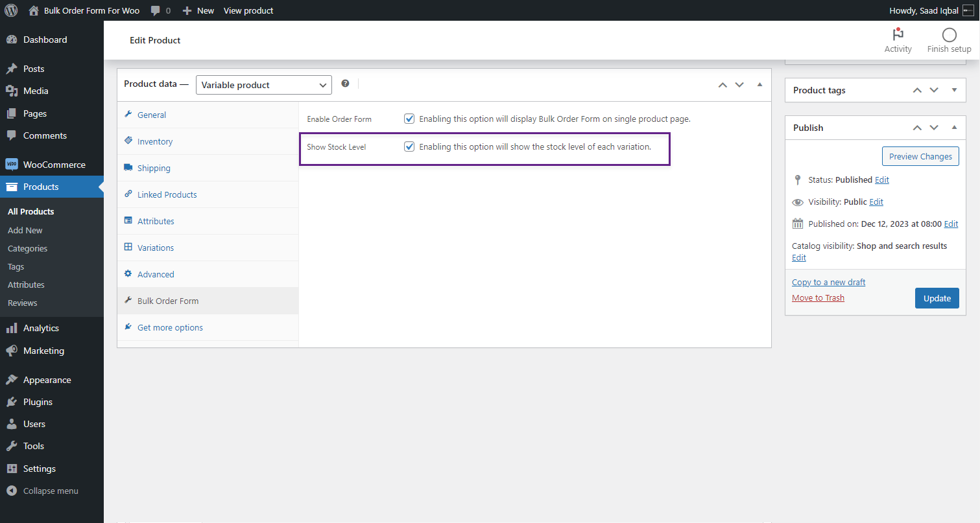
Task: Open the Linked Products tab
Action: coord(208,194)
